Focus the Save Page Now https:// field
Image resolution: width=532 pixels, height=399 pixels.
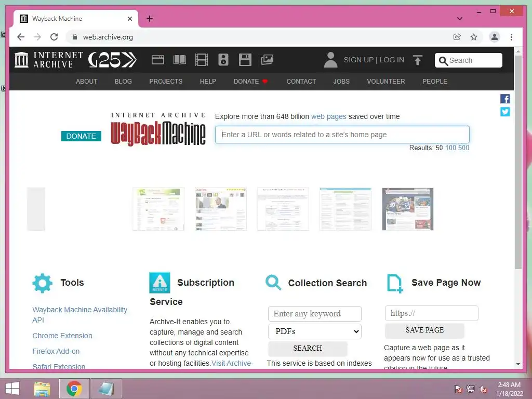[x=431, y=313]
